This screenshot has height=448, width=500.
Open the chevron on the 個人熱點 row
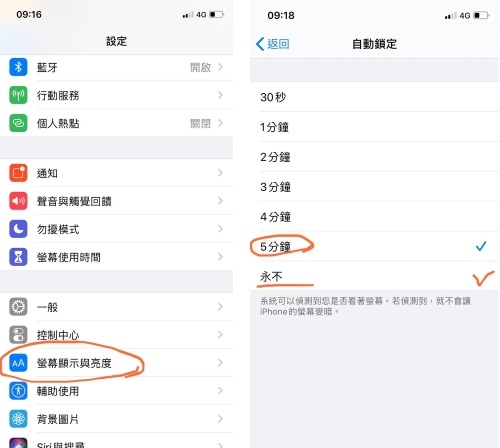pyautogui.click(x=220, y=123)
